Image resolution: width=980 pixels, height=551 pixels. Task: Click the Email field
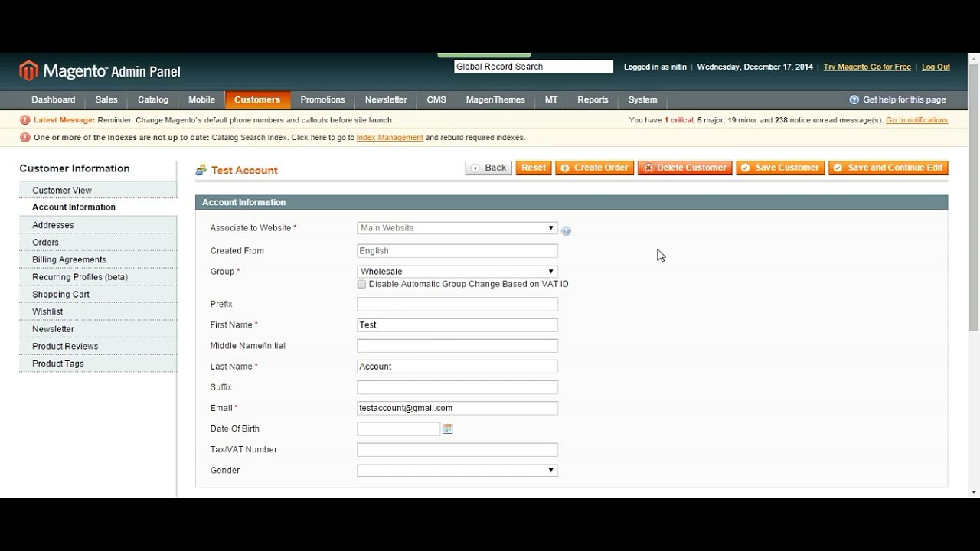click(x=457, y=409)
